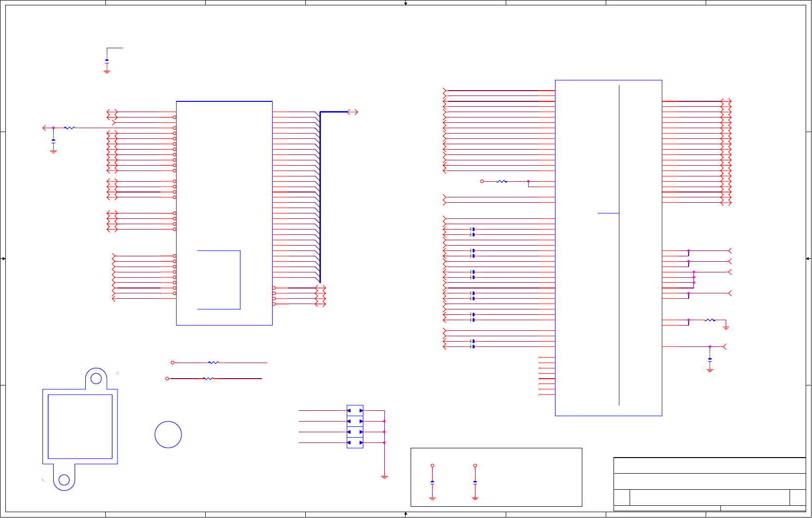The width and height of the screenshot is (812, 518).
Task: Select the lower resistor of the standalone resistor pair
Action: coord(208,379)
